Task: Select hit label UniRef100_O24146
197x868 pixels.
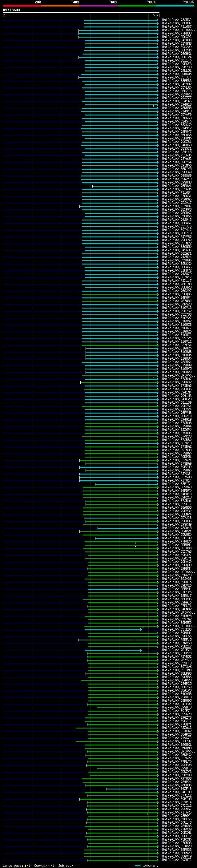Action: (x=177, y=101)
